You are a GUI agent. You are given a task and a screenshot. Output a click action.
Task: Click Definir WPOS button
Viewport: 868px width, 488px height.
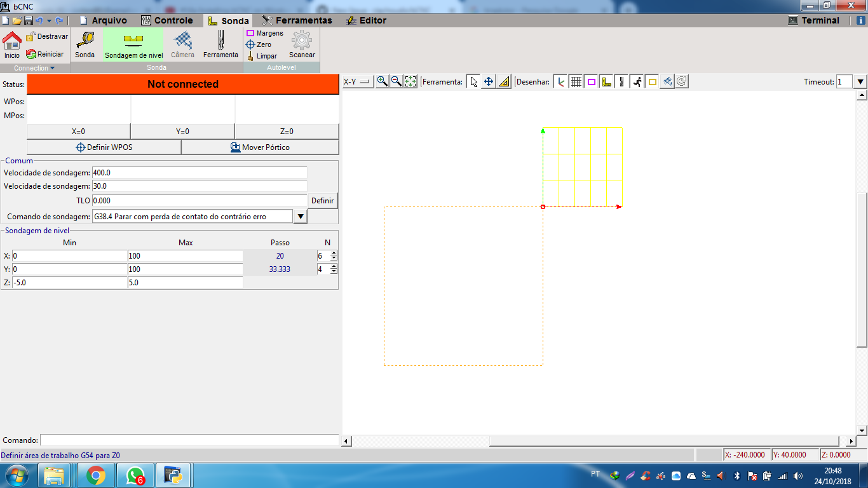click(x=104, y=147)
